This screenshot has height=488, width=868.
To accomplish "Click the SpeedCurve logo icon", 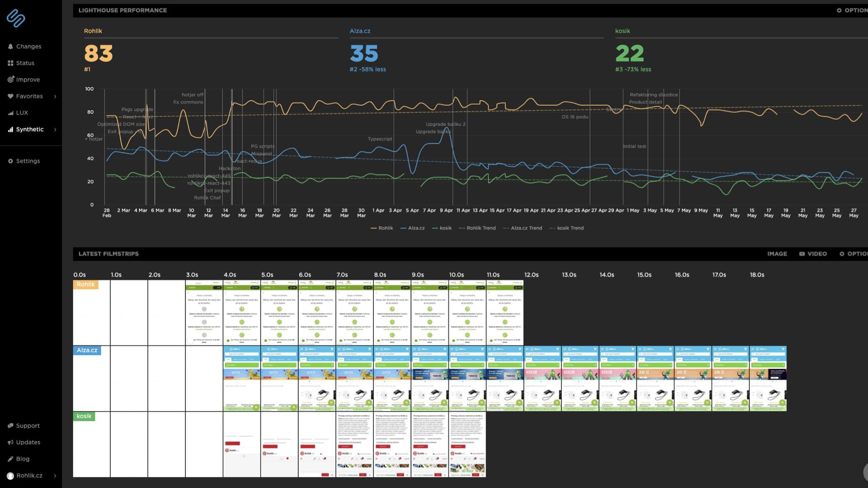I will [x=16, y=18].
